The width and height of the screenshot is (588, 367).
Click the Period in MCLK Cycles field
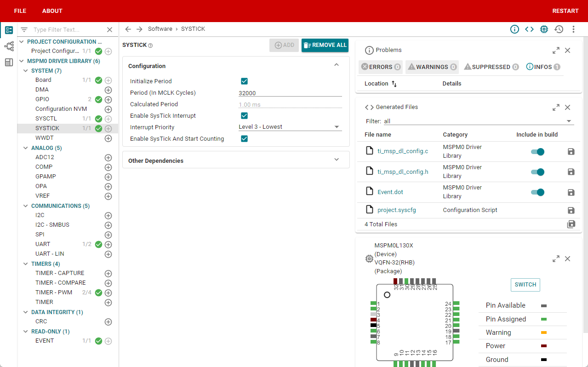(290, 93)
